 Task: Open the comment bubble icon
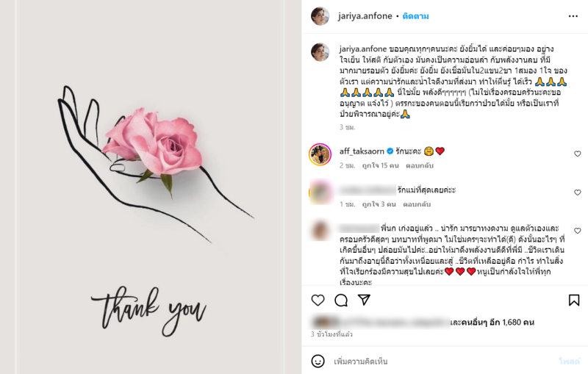[341, 301]
